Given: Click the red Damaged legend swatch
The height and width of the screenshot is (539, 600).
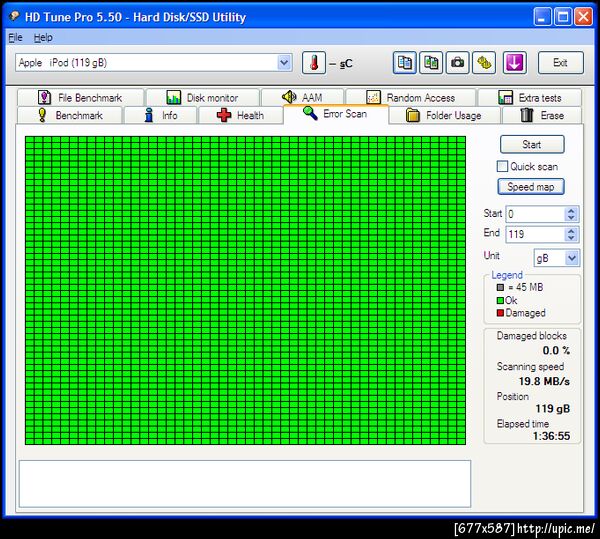Looking at the screenshot, I should click(500, 313).
